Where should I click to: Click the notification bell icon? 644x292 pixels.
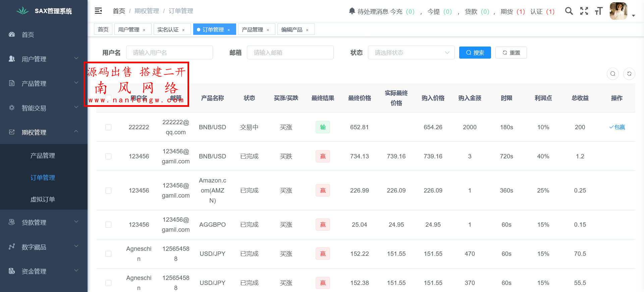352,11
